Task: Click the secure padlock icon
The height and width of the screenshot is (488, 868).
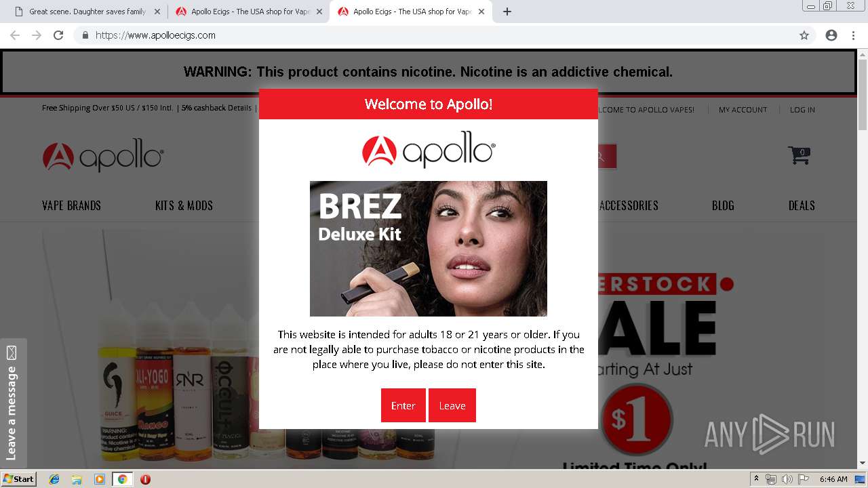Action: (x=85, y=35)
